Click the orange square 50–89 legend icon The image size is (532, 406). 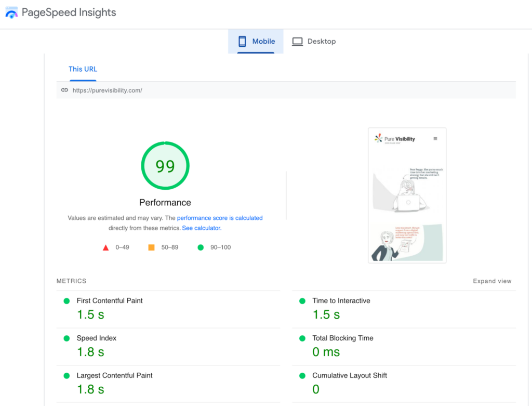point(151,247)
